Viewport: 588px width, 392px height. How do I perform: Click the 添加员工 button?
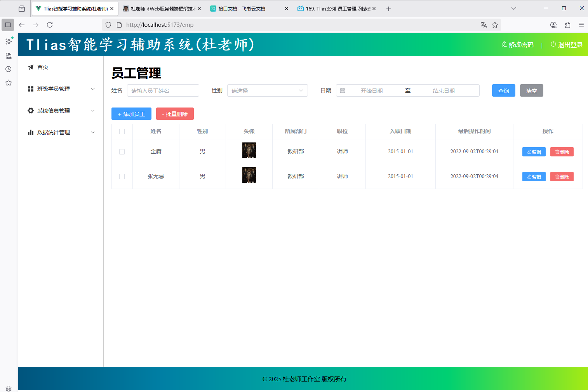coord(131,114)
